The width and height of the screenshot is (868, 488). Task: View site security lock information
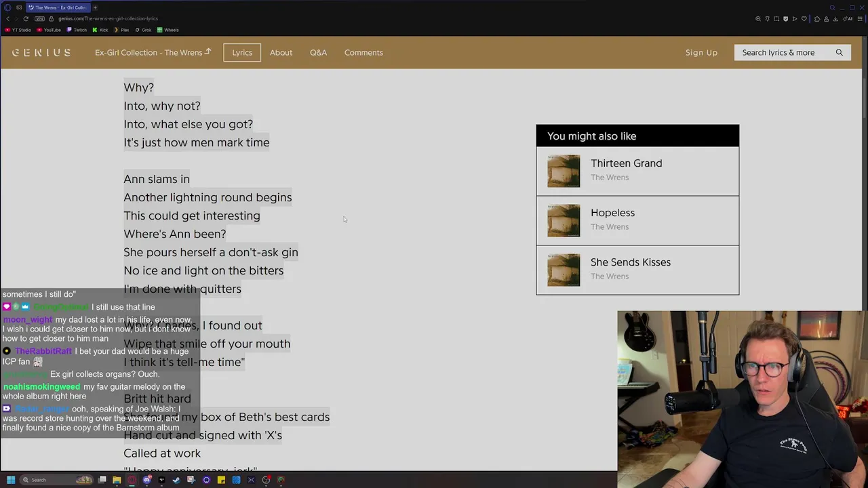pyautogui.click(x=51, y=18)
